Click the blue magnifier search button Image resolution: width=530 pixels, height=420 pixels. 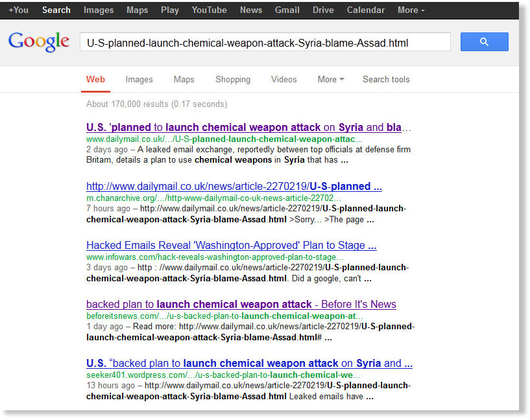pos(484,42)
